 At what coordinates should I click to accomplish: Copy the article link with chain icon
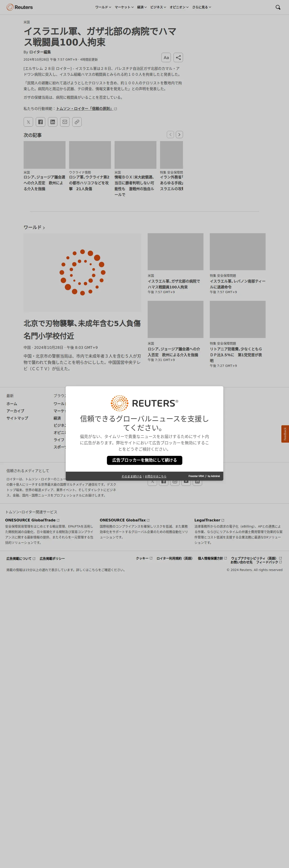pos(77,122)
